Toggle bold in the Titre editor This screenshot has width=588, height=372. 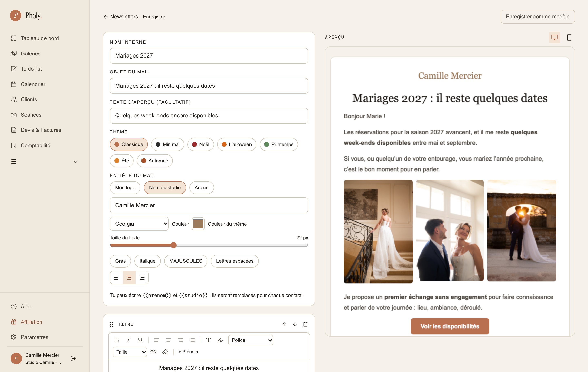(x=117, y=340)
